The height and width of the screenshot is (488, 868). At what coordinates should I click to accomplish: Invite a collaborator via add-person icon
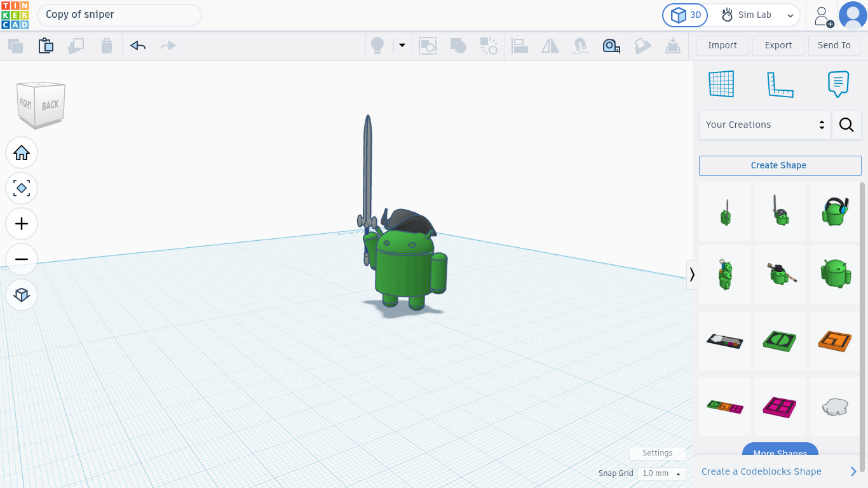pos(824,16)
